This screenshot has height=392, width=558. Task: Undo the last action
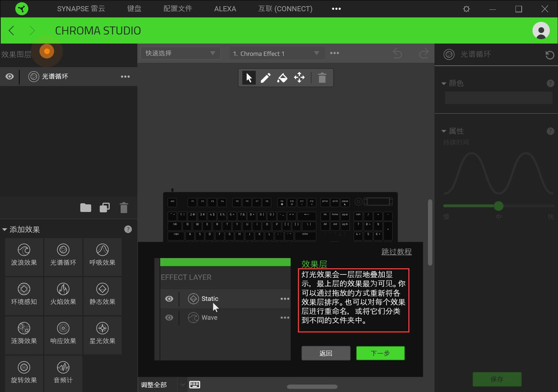[398, 53]
